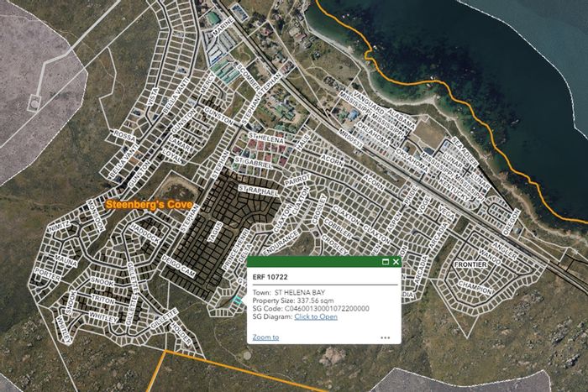Click the ENDURANCE street label
Viewport: 588px width, 392px height.
(x=281, y=243)
